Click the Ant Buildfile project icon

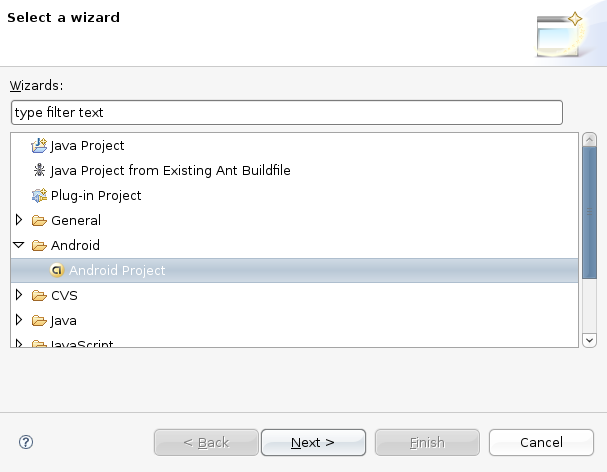tap(39, 171)
